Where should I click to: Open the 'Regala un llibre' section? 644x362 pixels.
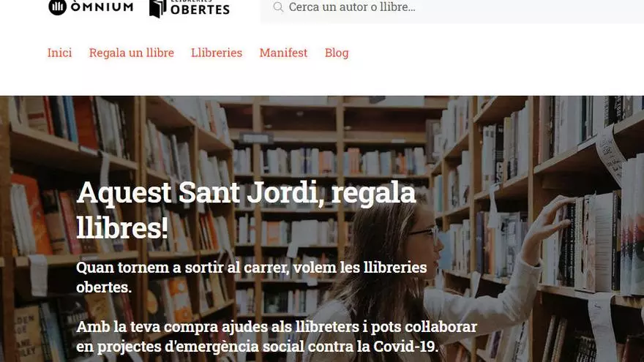point(132,53)
